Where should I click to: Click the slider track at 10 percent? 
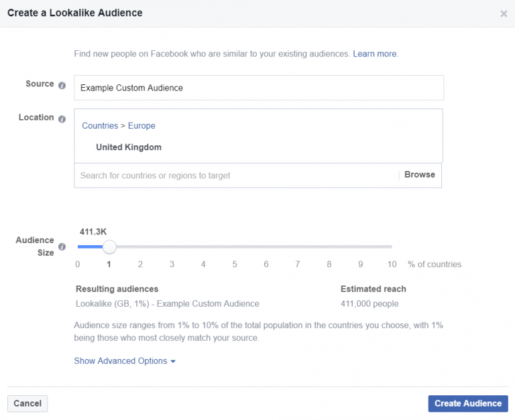click(x=391, y=247)
